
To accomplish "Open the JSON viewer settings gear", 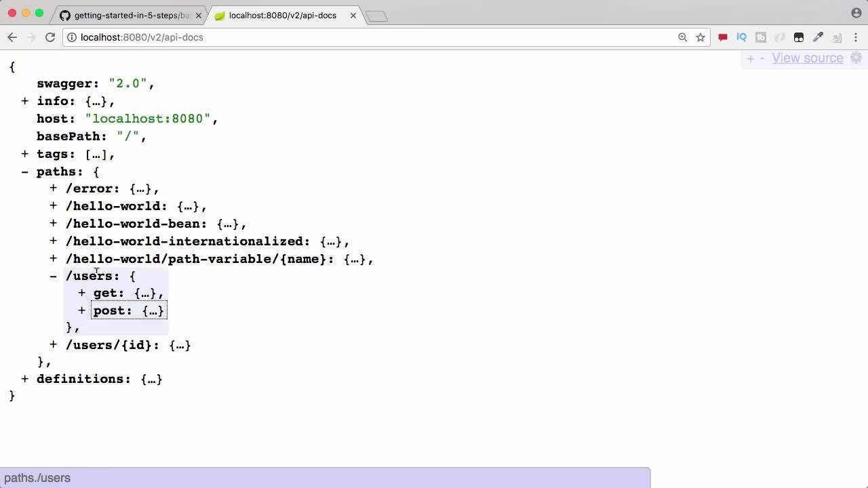I will [856, 58].
